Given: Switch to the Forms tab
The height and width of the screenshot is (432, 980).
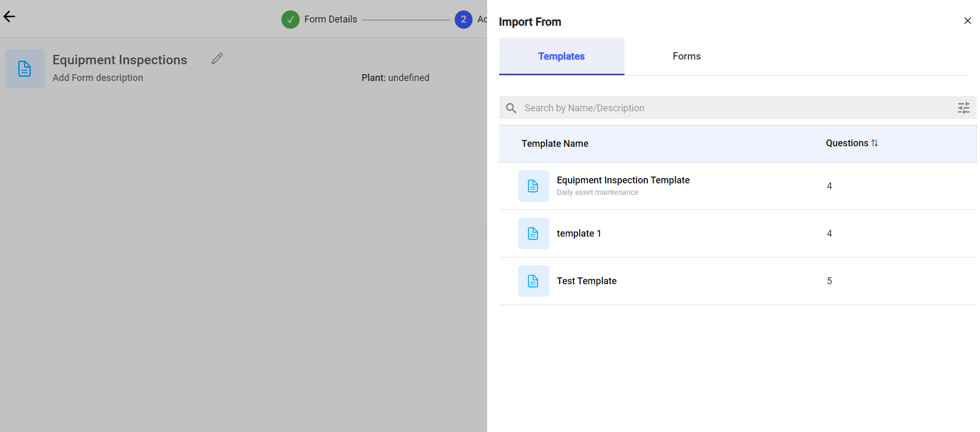Looking at the screenshot, I should 687,56.
